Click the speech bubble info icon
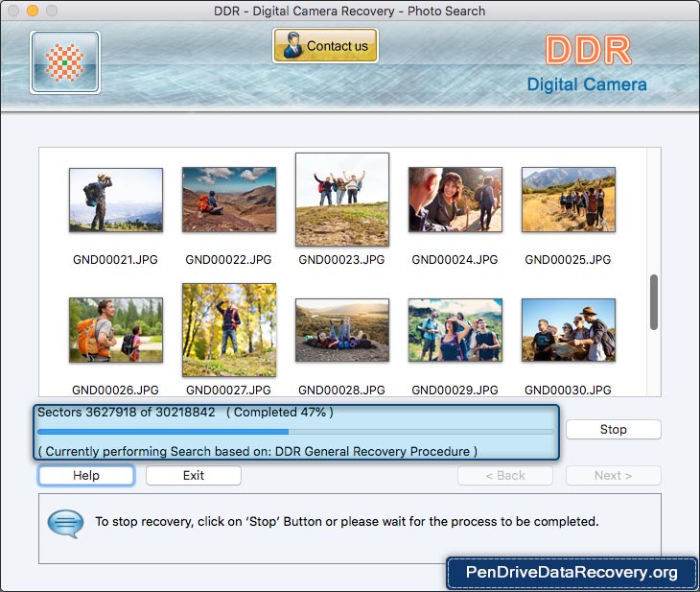The image size is (700, 592). (65, 523)
